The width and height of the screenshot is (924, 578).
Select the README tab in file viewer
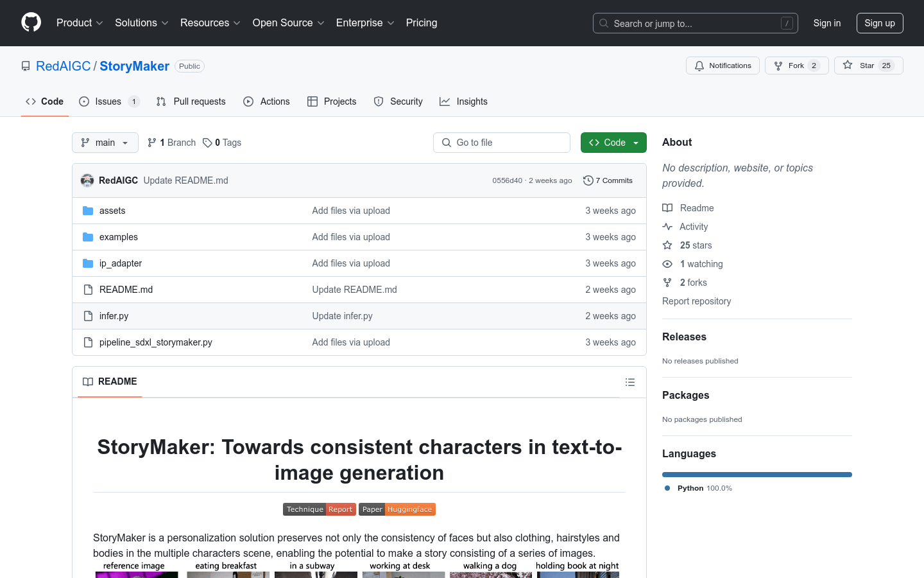[x=110, y=381]
